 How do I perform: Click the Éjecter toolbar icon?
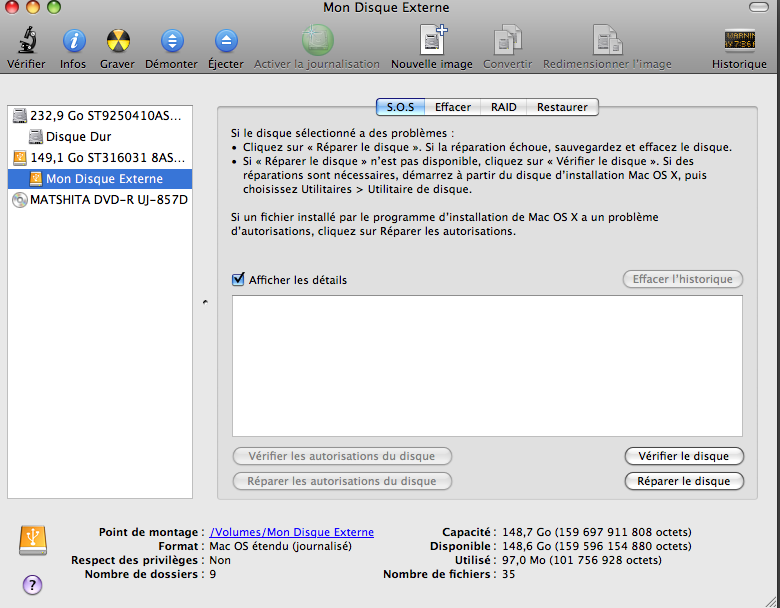tap(226, 40)
